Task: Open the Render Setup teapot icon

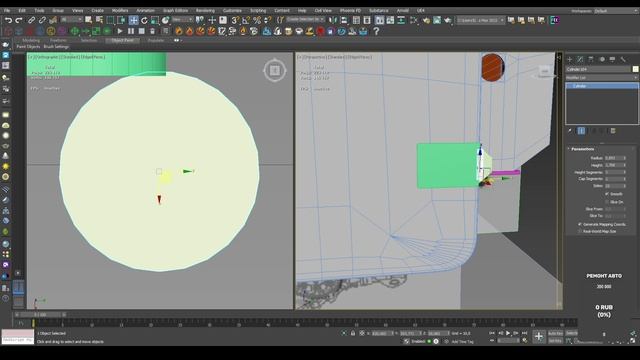Action: click(x=426, y=20)
